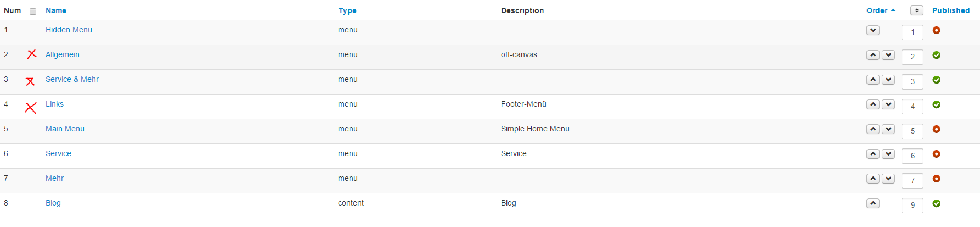The width and height of the screenshot is (980, 227).
Task: Toggle published status of Service row
Action: (x=937, y=154)
